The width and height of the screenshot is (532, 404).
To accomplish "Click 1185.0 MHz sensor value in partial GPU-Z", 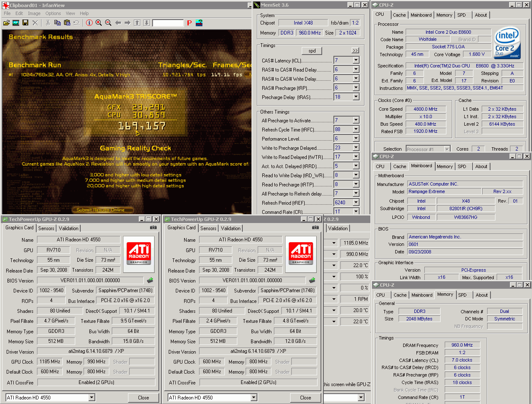I will click(x=355, y=243).
